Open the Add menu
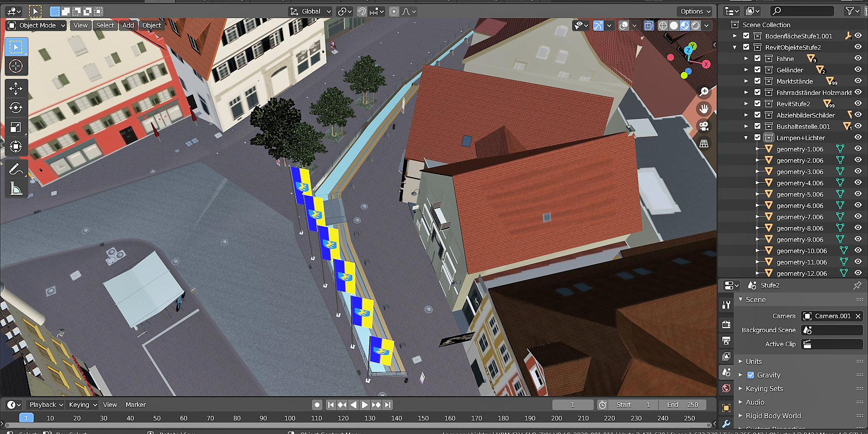 point(128,25)
